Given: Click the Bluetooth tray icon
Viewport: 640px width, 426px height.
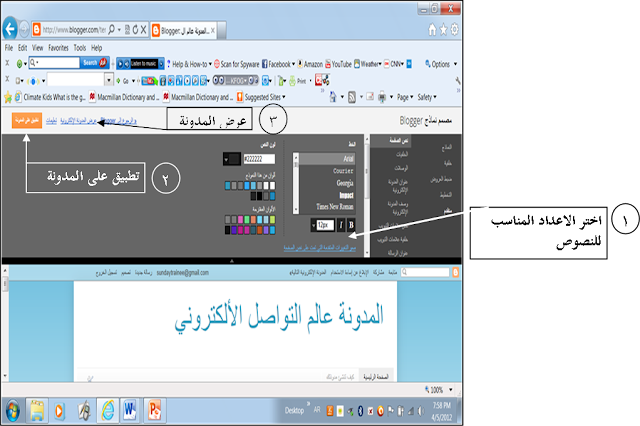Looking at the screenshot, I should [x=360, y=411].
